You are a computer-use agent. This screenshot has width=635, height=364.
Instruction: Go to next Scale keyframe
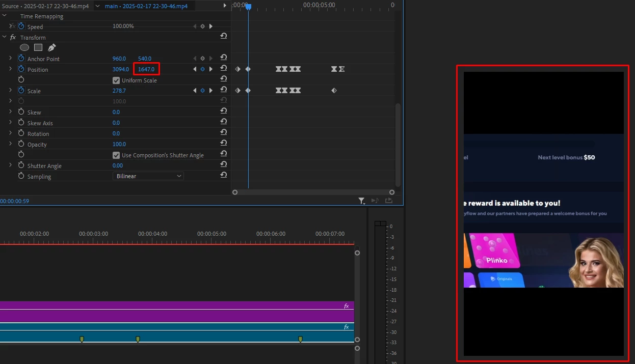pyautogui.click(x=211, y=91)
